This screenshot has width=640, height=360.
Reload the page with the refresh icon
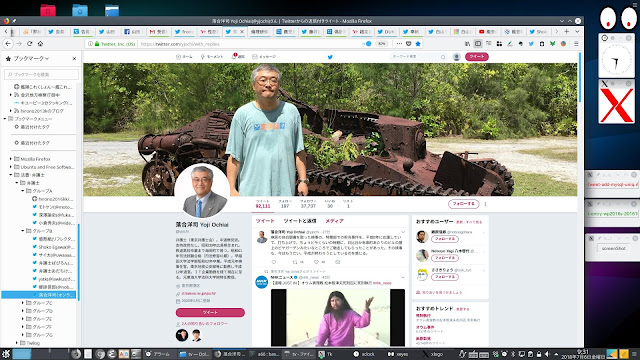pos(29,44)
